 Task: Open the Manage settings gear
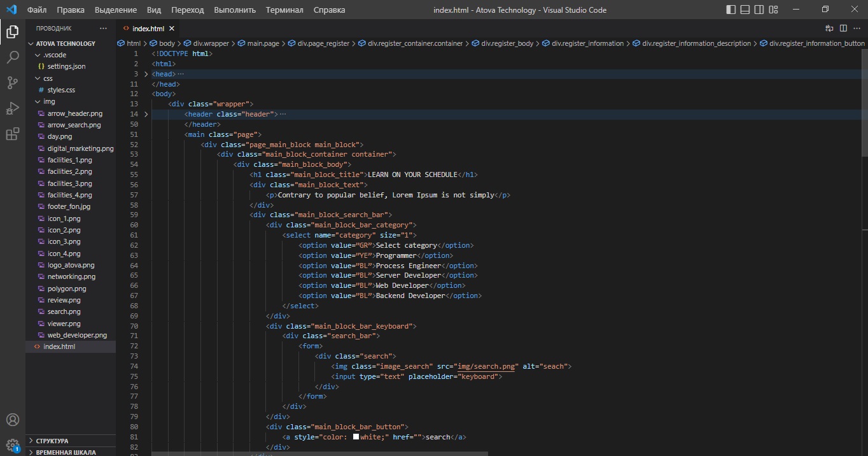[12, 445]
